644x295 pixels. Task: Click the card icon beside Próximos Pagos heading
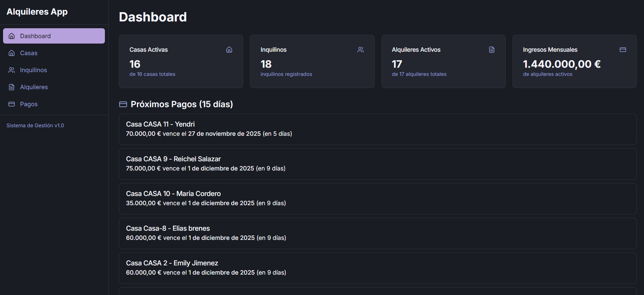click(123, 104)
